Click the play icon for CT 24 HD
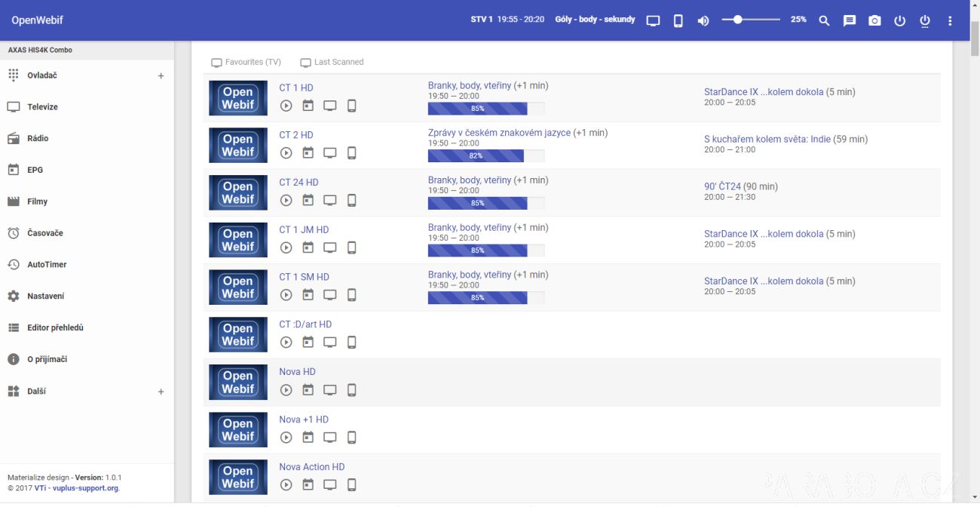Viewport: 980px width, 507px height. 286,200
